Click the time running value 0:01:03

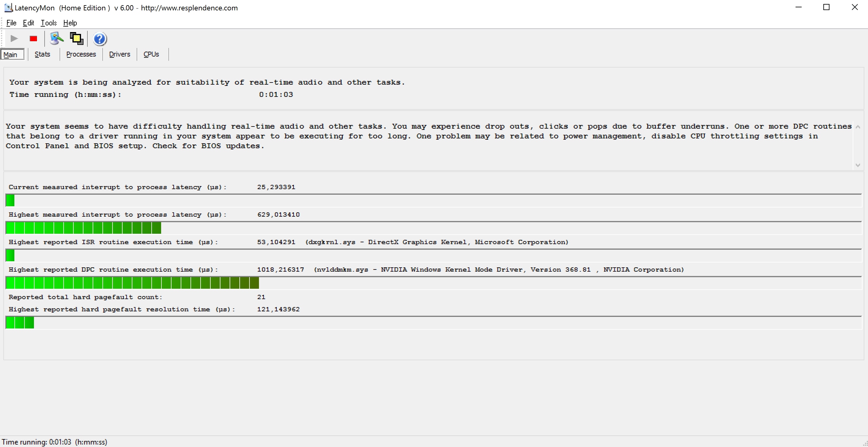[276, 95]
